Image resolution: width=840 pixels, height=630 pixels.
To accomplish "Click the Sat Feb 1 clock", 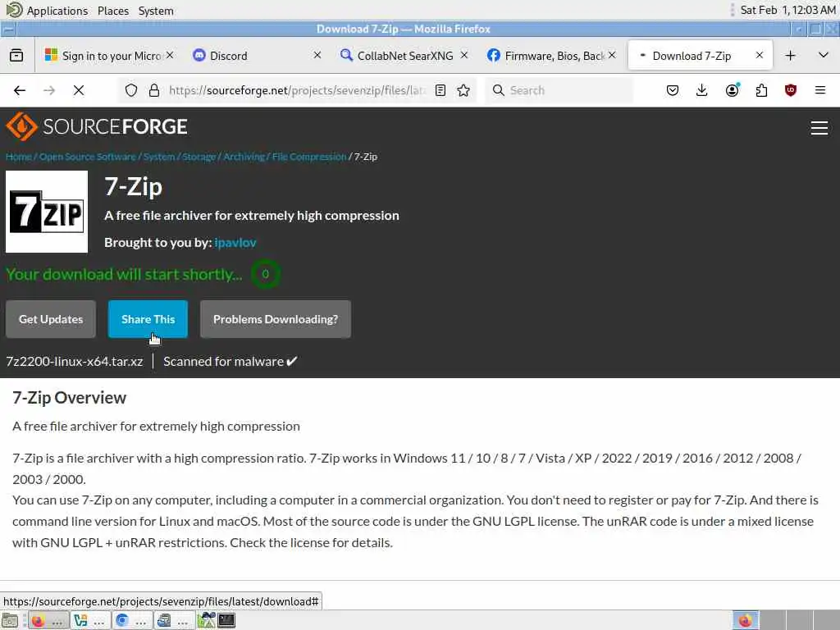I will [787, 10].
